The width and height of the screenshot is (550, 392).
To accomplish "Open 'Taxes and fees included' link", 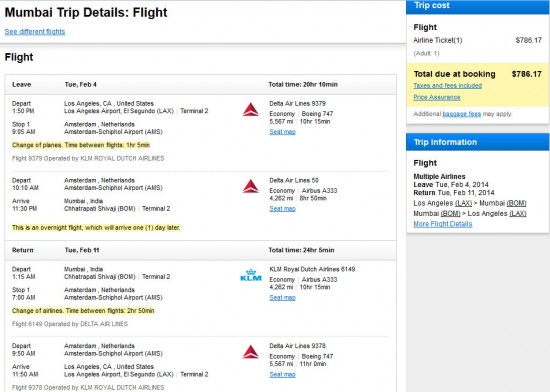I will point(448,86).
